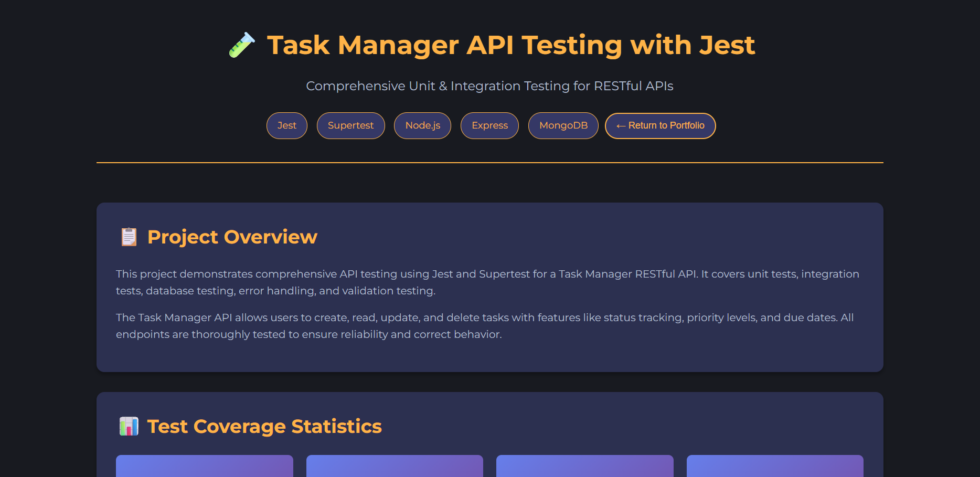The image size is (980, 477).
Task: Click the third coverage statistic card
Action: click(584, 466)
